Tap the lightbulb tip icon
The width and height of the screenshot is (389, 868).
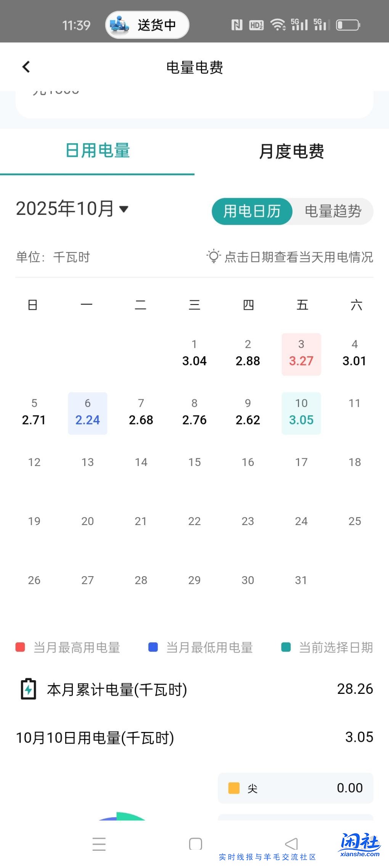point(214,256)
